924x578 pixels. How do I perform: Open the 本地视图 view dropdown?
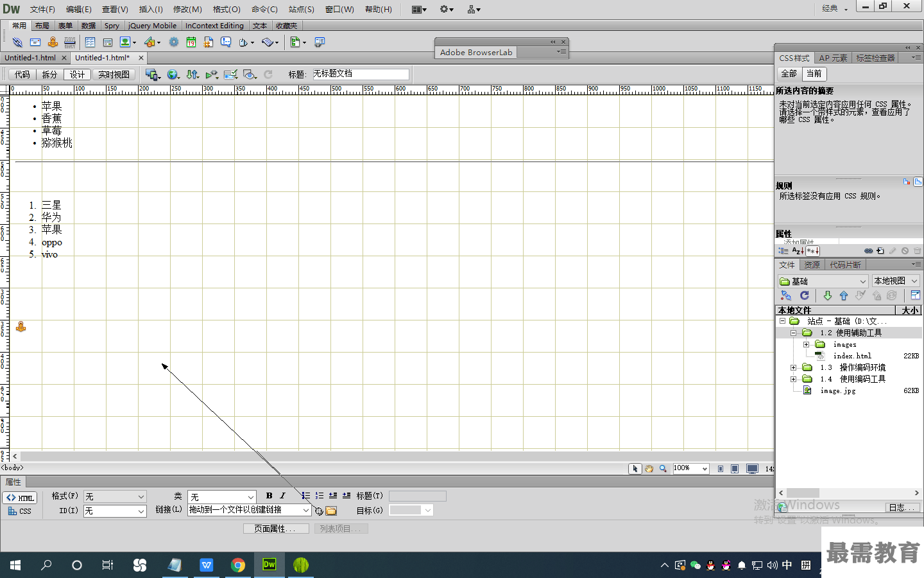896,281
